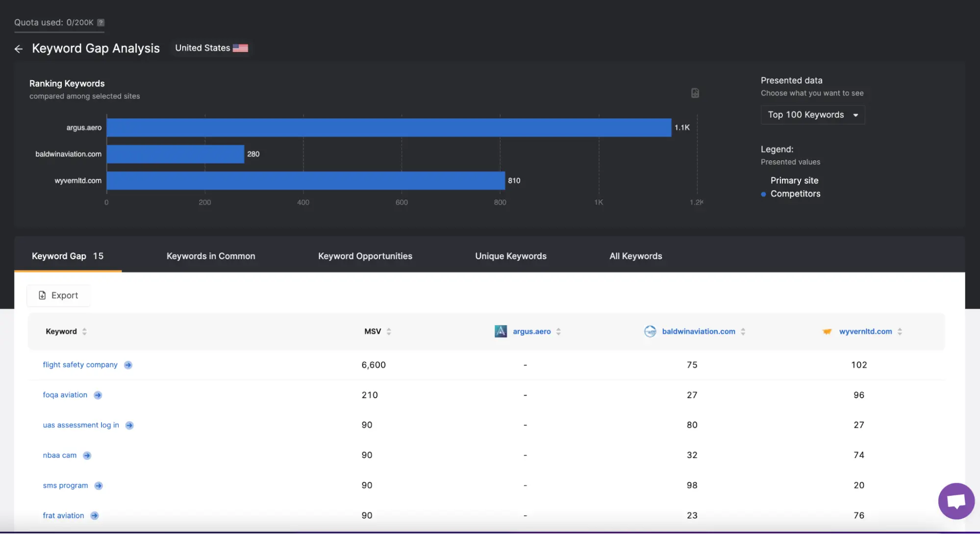
Task: Click arrow icon next to sms program
Action: pyautogui.click(x=99, y=486)
